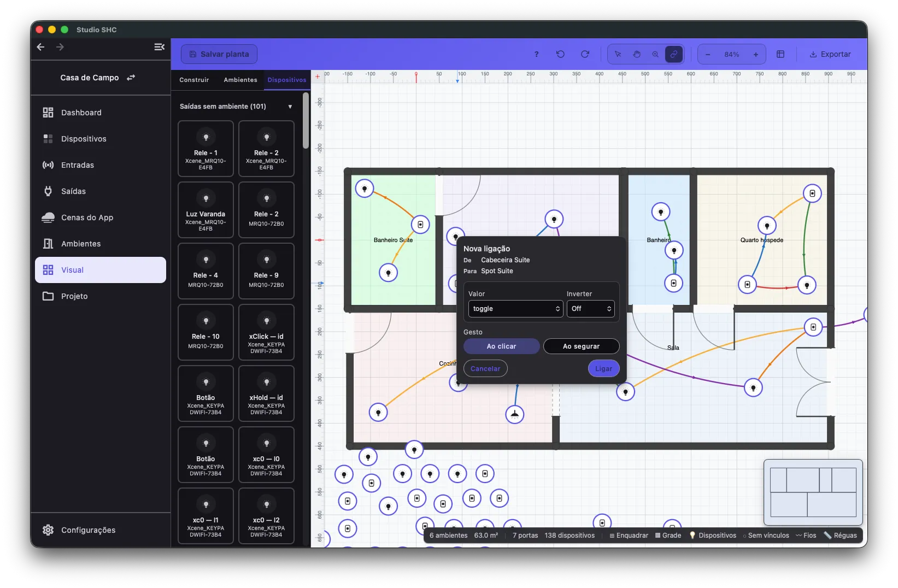The image size is (898, 588).
Task: Open the Construir tab
Action: (x=194, y=80)
